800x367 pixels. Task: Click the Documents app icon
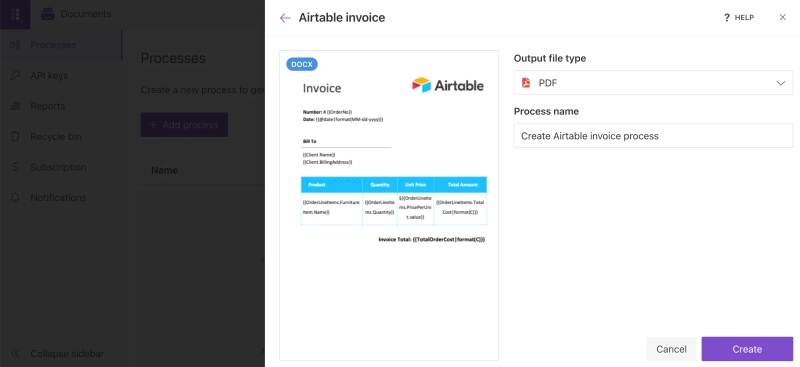(x=47, y=14)
